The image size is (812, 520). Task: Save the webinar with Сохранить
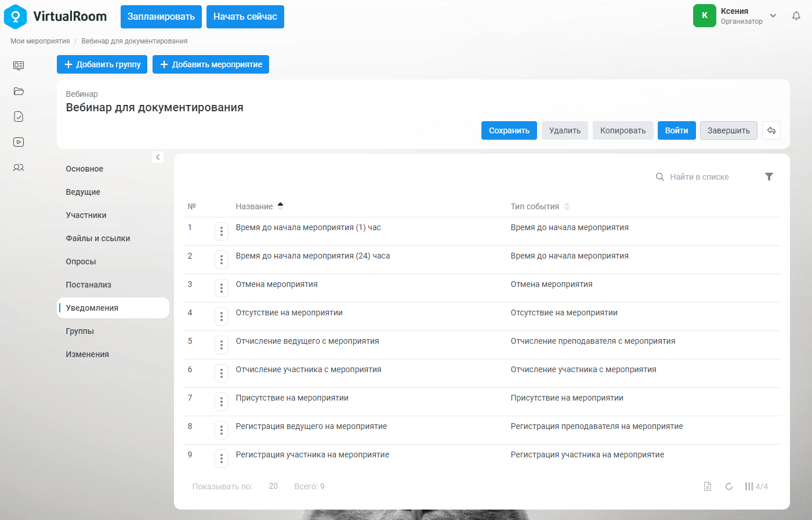coord(509,130)
